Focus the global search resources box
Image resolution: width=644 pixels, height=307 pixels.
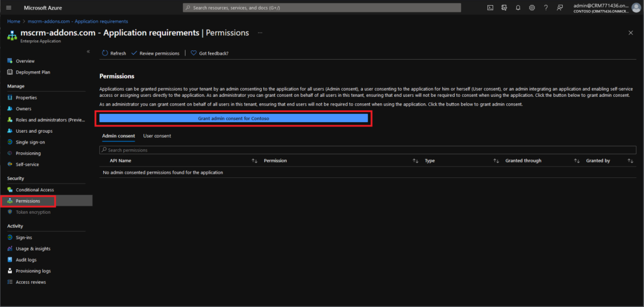coord(321,8)
